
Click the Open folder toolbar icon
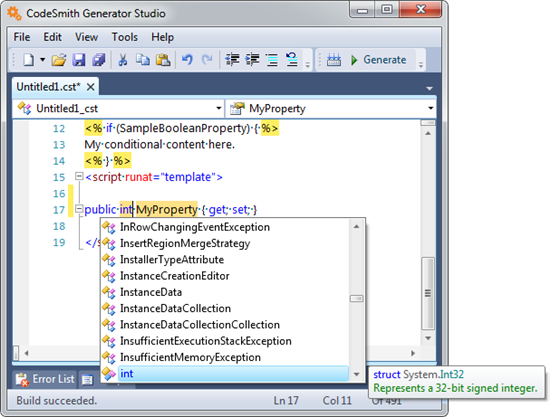click(x=59, y=60)
